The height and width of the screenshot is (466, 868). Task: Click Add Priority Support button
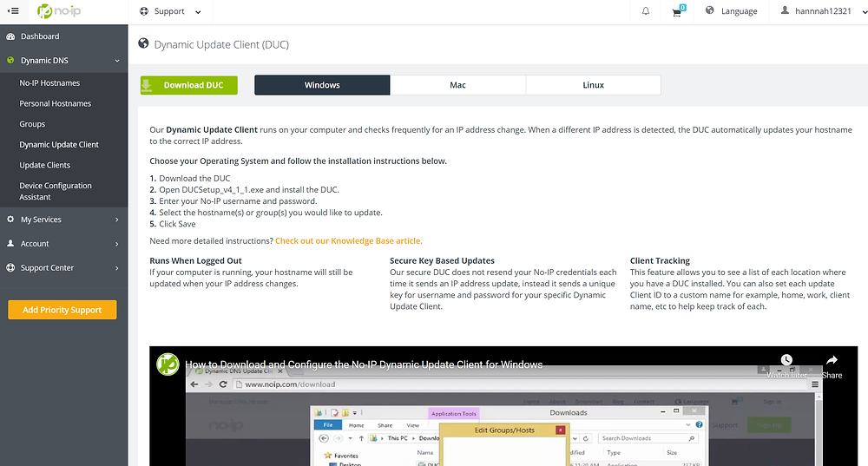click(62, 310)
